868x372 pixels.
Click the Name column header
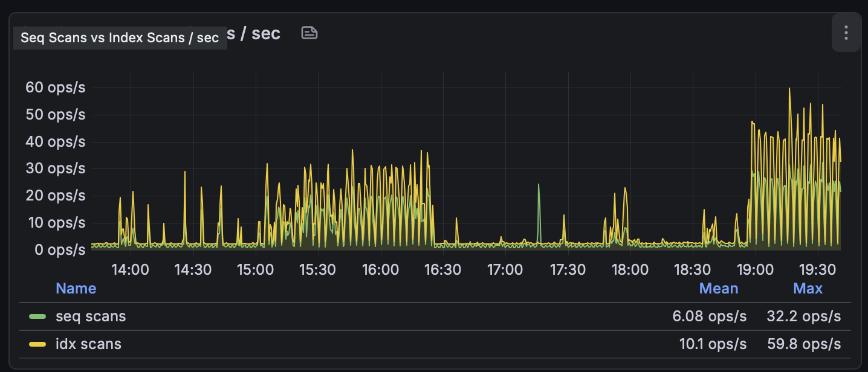76,289
